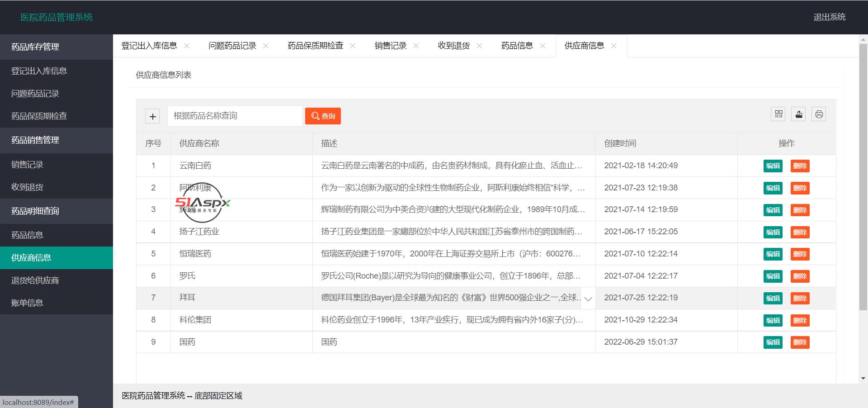Click the export data folder icon
Viewport: 868px width, 408px height.
[798, 114]
